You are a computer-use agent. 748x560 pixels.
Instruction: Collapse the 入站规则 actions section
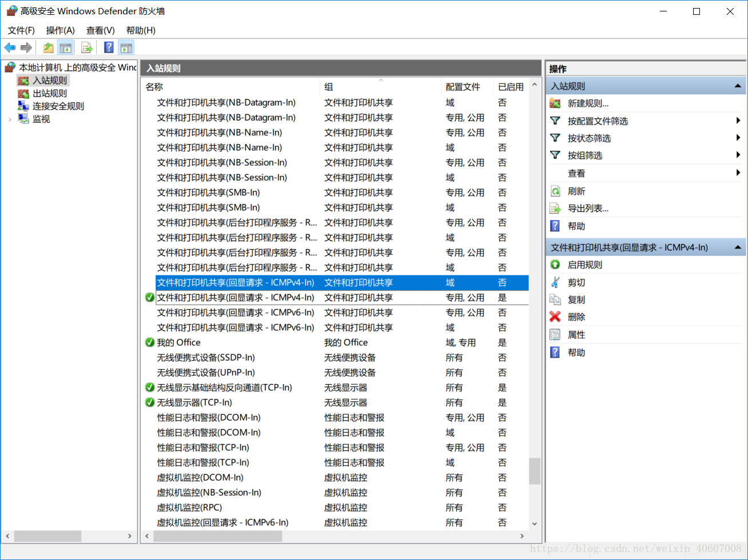[738, 86]
